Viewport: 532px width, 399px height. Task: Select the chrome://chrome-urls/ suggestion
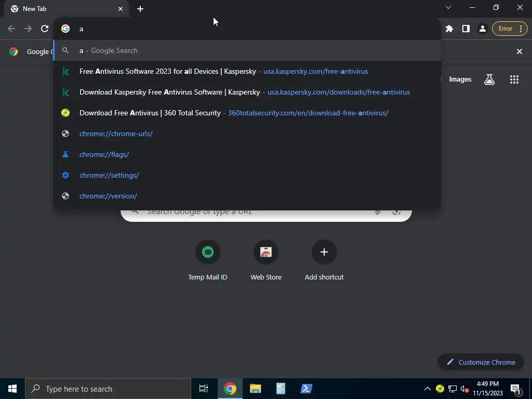tap(247, 134)
